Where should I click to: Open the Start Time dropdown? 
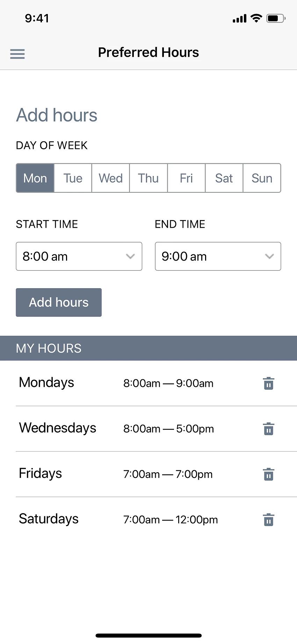(79, 256)
